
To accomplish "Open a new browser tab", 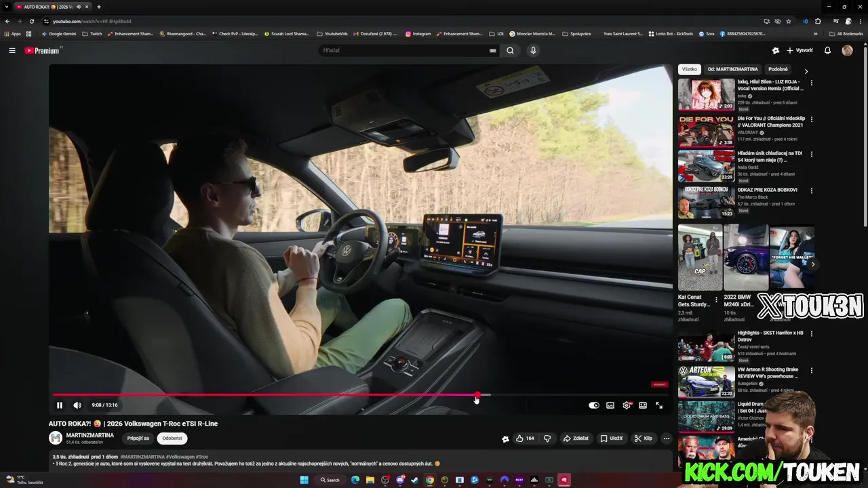I will [x=99, y=7].
